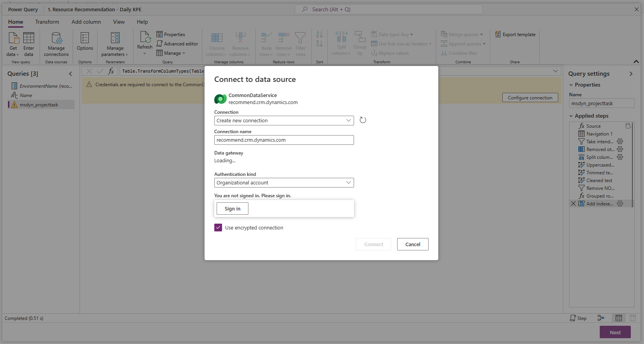Open settings gear for Split colum... step
This screenshot has height=344, width=644.
click(x=620, y=157)
